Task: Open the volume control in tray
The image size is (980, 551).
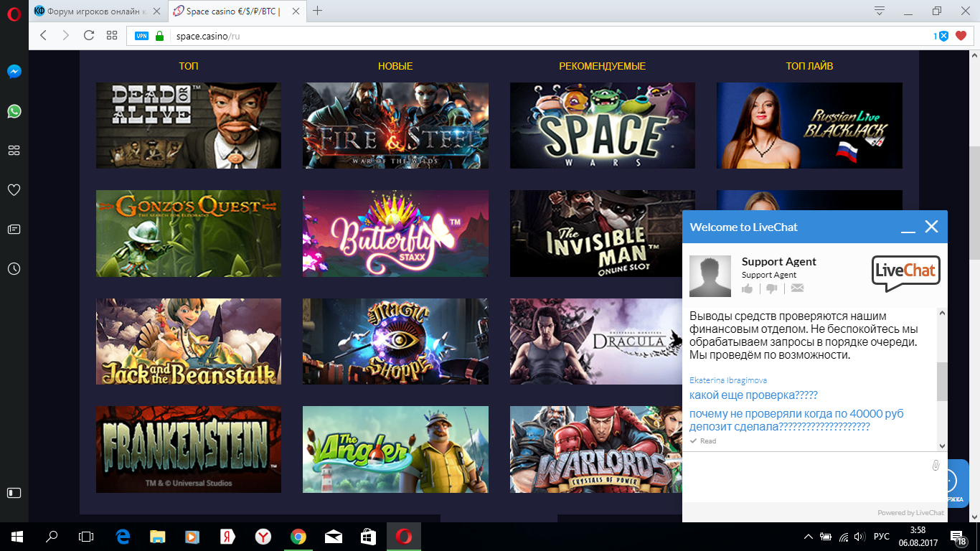Action: [x=859, y=537]
